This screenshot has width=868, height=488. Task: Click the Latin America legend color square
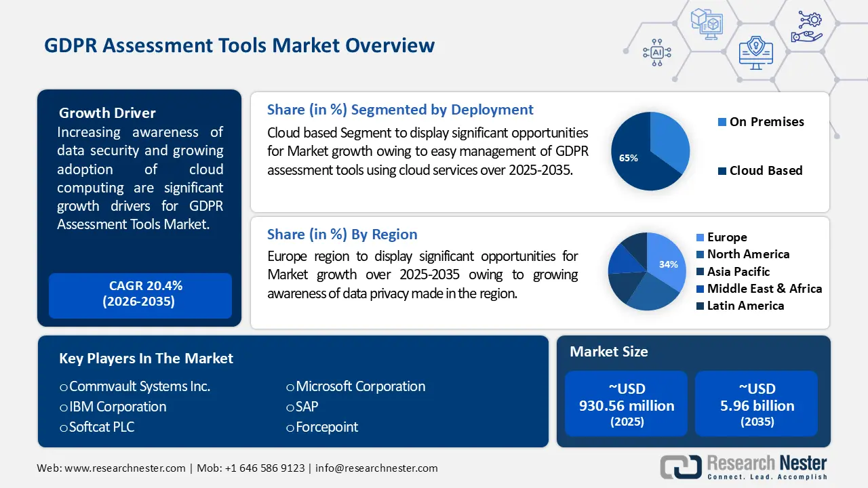click(700, 306)
